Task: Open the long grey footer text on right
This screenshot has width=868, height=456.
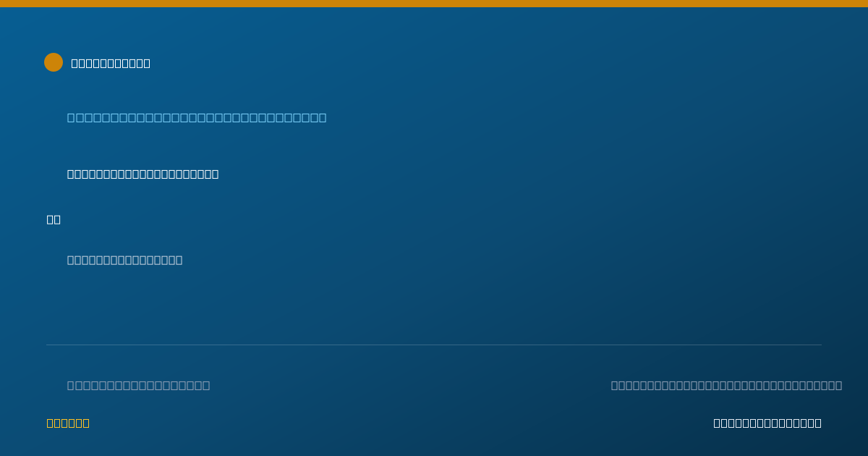Action: point(726,385)
